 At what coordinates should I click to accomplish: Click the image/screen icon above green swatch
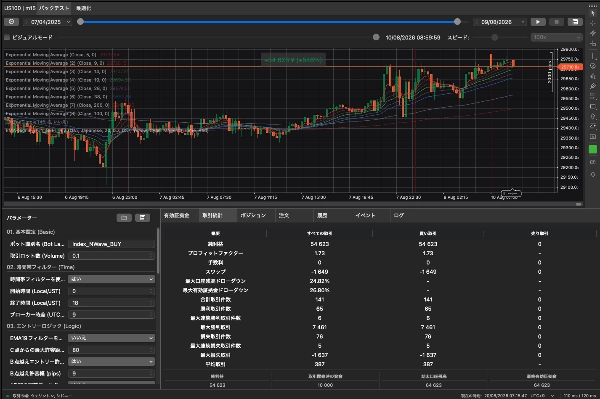[593, 137]
